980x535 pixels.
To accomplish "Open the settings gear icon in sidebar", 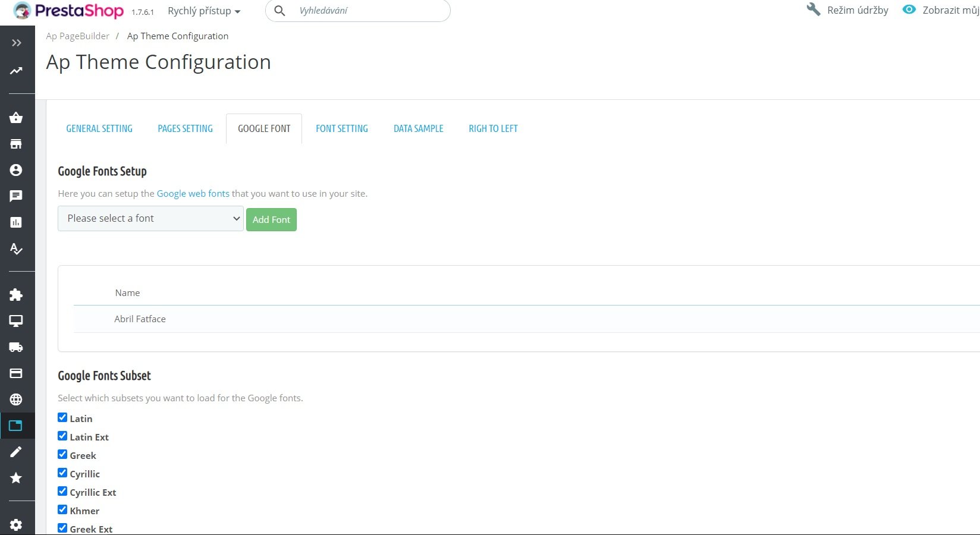I will [16, 525].
